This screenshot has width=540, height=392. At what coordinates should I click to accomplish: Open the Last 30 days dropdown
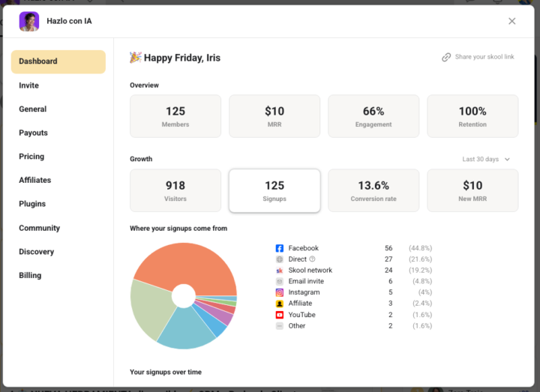click(485, 159)
